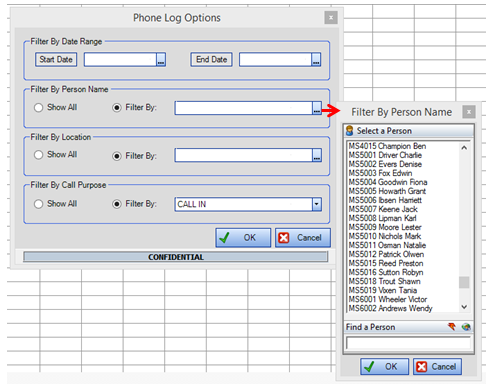Screen dimensions: 496x387
Task: Select MS4015 Champion Ben
Action: point(387,146)
